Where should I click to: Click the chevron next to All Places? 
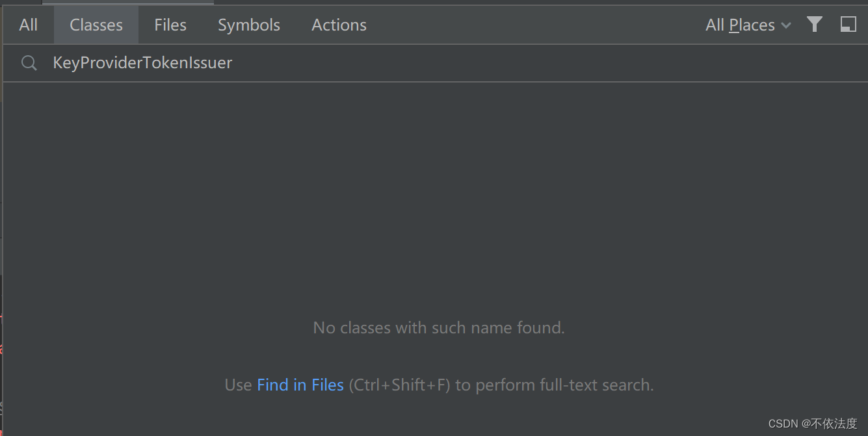pyautogui.click(x=787, y=25)
